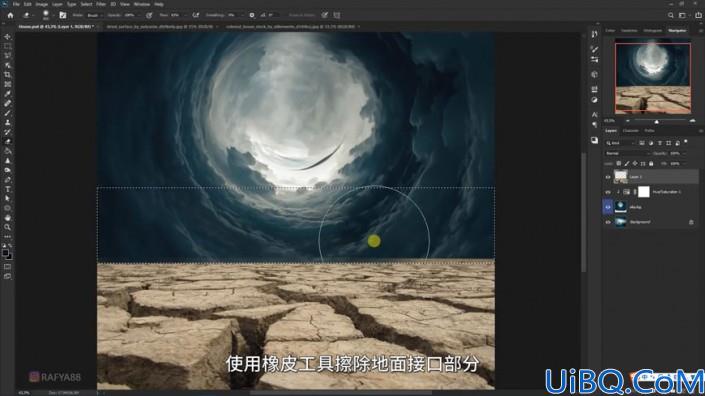Select the Rectangular Marquee tool
The width and height of the screenshot is (705, 396).
[8, 46]
